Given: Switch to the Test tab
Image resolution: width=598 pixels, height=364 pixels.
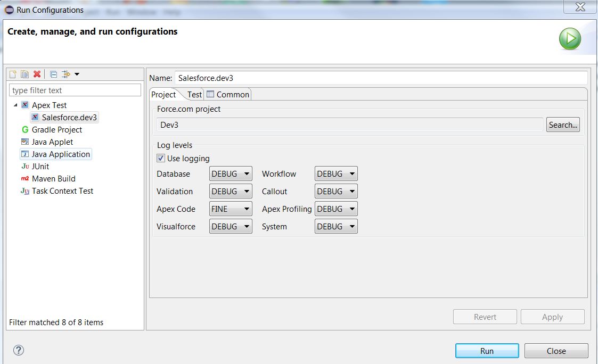Looking at the screenshot, I should tap(194, 95).
